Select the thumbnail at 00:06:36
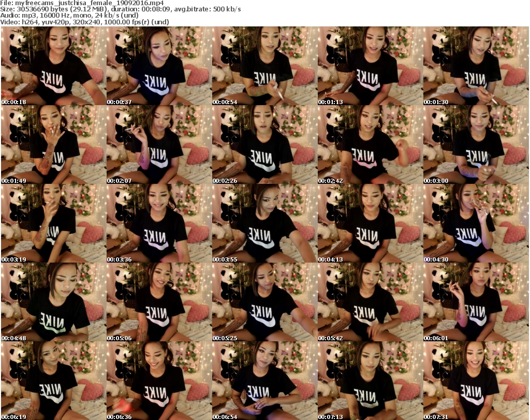Viewport: 530px width, 420px height. coord(159,381)
